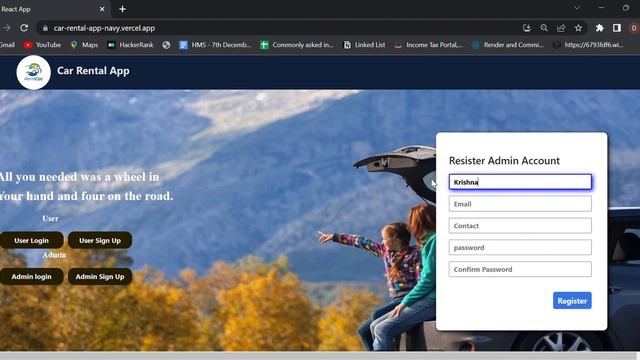The image size is (640, 360).
Task: Close the React App tab
Action: click(x=102, y=9)
